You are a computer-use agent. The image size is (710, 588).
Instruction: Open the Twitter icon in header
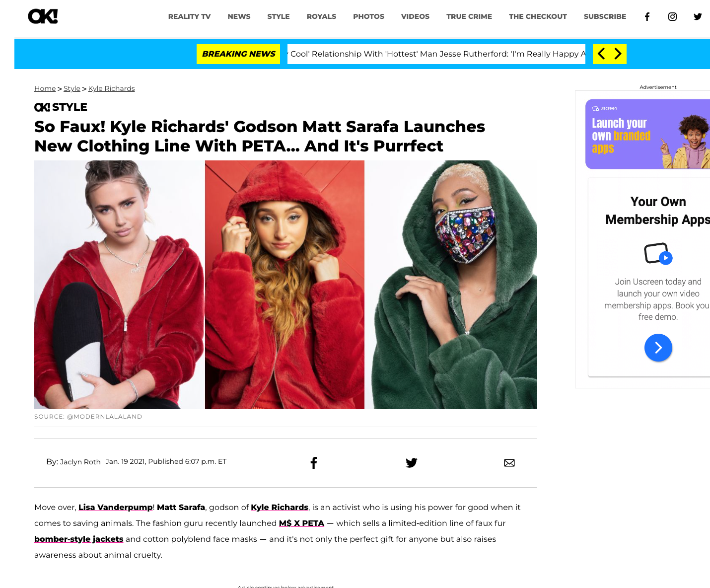click(x=698, y=17)
